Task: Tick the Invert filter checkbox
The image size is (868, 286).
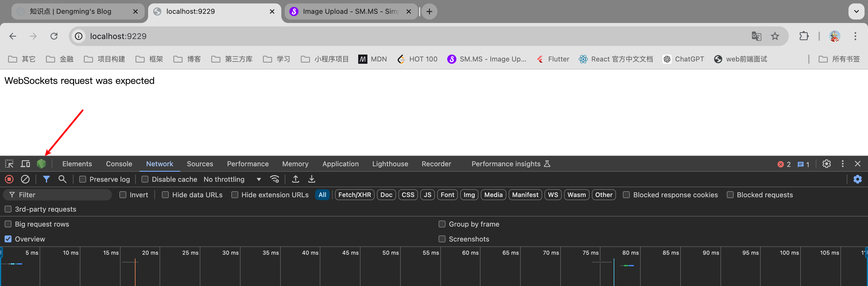Action: tap(123, 195)
